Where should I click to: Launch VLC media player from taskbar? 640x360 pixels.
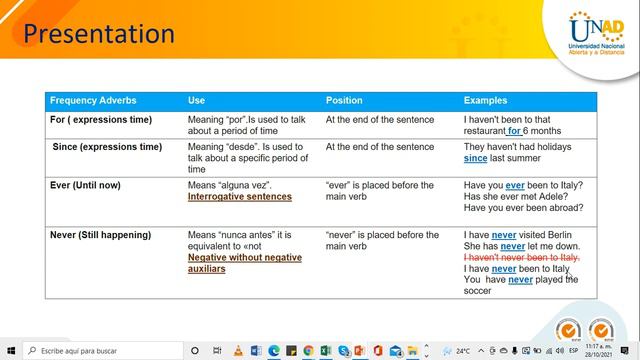[x=238, y=351]
